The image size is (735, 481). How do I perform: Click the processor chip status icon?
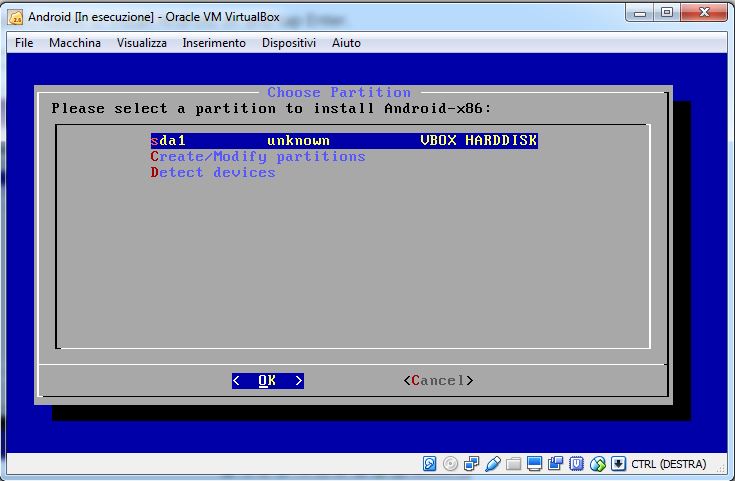(x=577, y=464)
